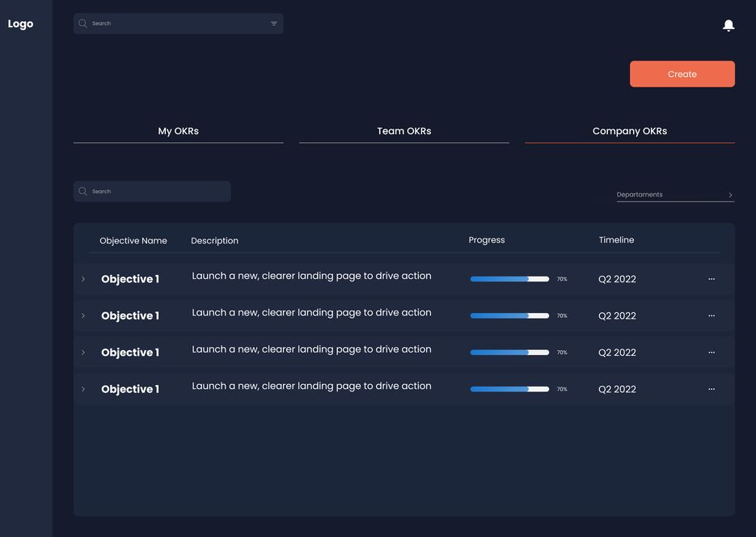Click the magnifier icon in top search bar

point(83,23)
